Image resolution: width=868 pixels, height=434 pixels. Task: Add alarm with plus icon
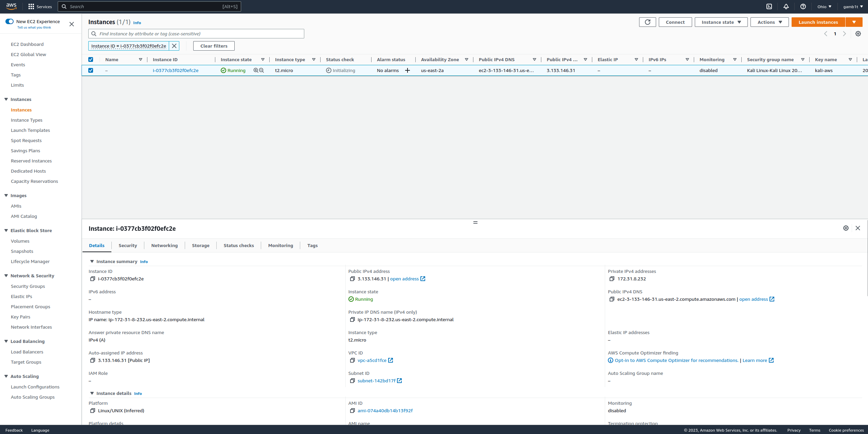pyautogui.click(x=408, y=70)
